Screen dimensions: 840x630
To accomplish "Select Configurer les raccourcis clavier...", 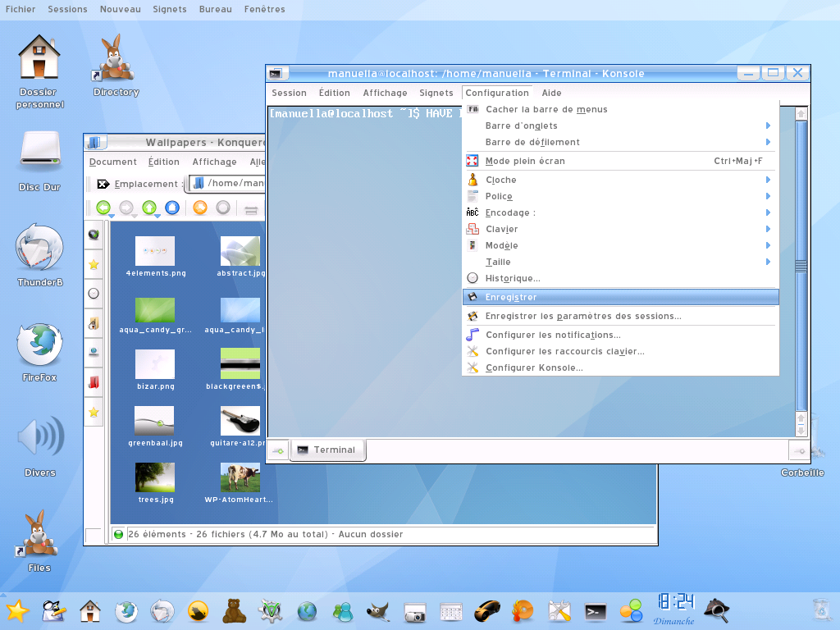I will 620,351.
